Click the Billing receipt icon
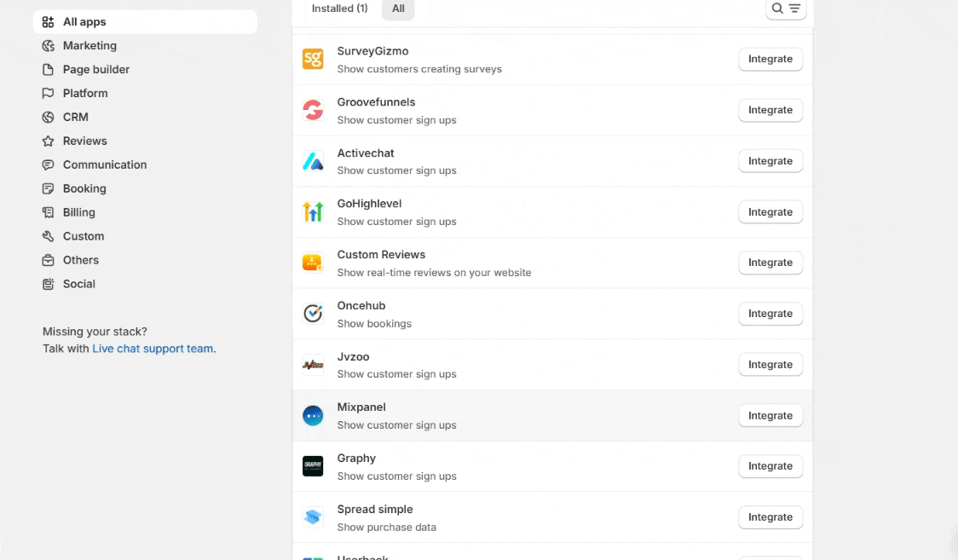Image resolution: width=958 pixels, height=560 pixels. (x=48, y=212)
